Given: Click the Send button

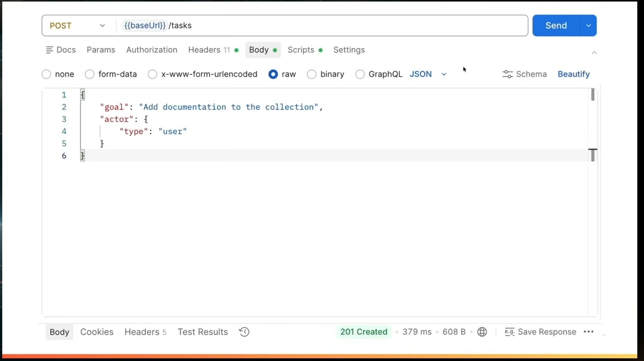Looking at the screenshot, I should [x=556, y=25].
